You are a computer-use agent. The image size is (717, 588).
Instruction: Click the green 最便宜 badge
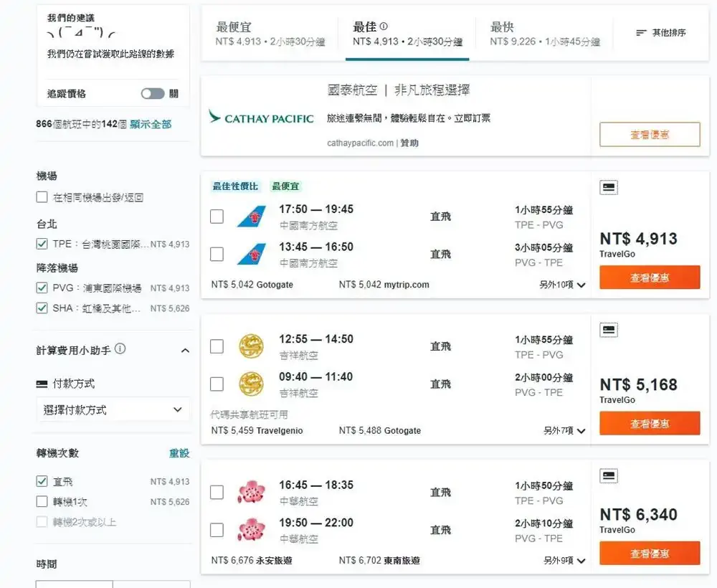[x=285, y=186]
